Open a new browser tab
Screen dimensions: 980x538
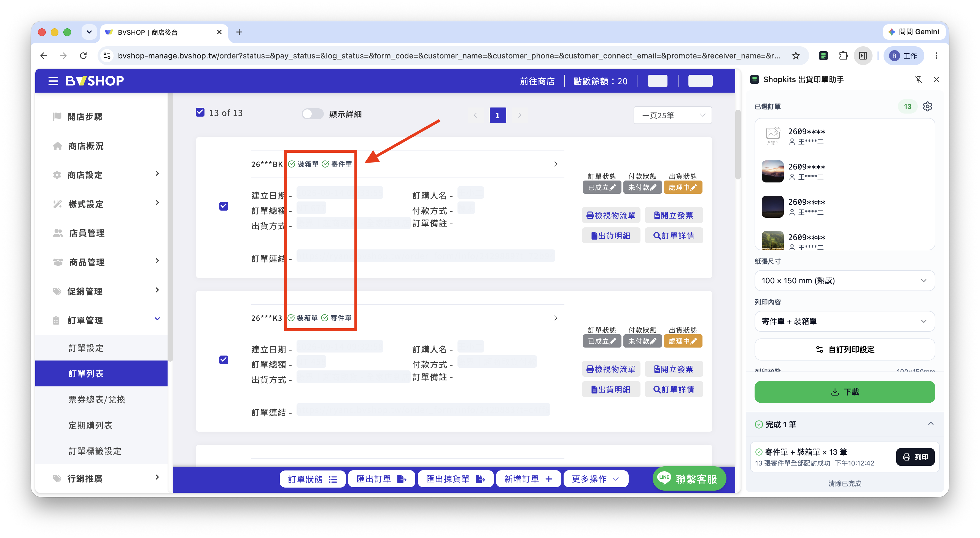239,32
